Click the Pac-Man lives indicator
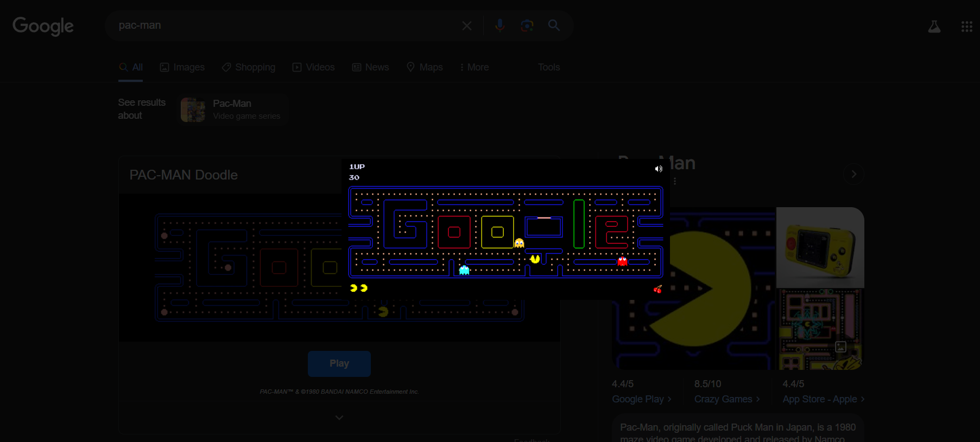The height and width of the screenshot is (442, 980). pos(358,288)
